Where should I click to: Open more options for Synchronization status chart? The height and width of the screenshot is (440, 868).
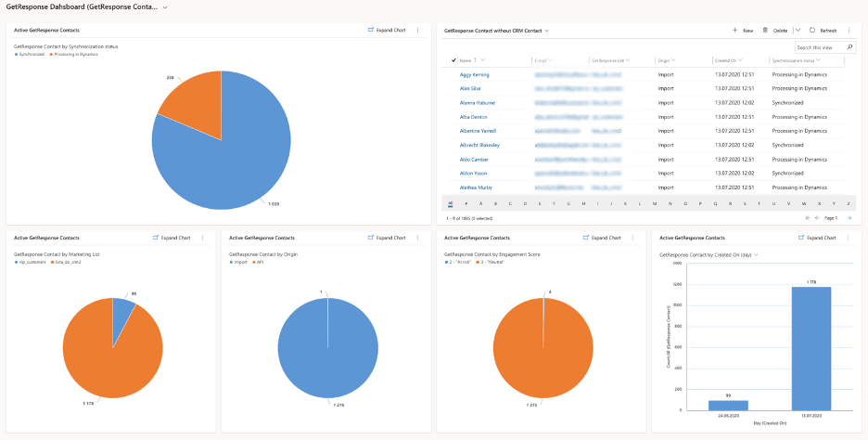pyautogui.click(x=418, y=31)
